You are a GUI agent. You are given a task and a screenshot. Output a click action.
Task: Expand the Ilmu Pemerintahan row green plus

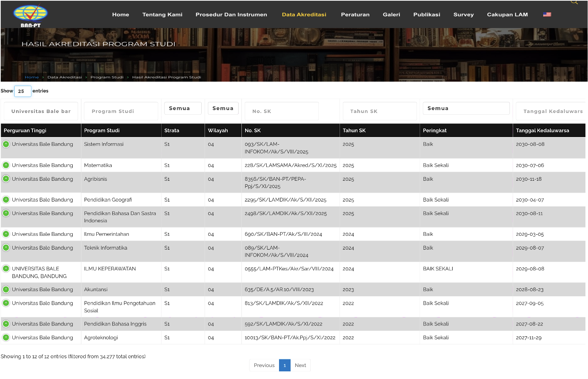tap(6, 234)
